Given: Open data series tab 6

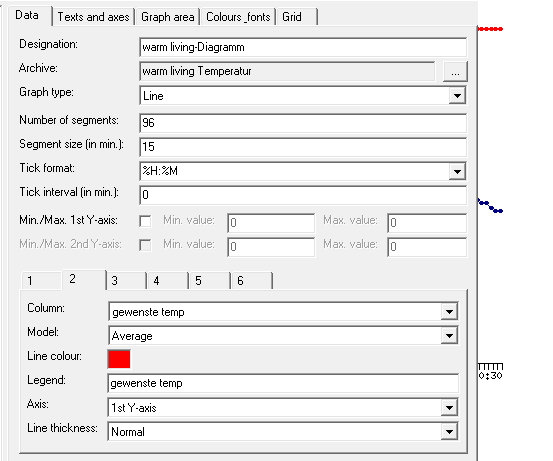Looking at the screenshot, I should pos(251,281).
